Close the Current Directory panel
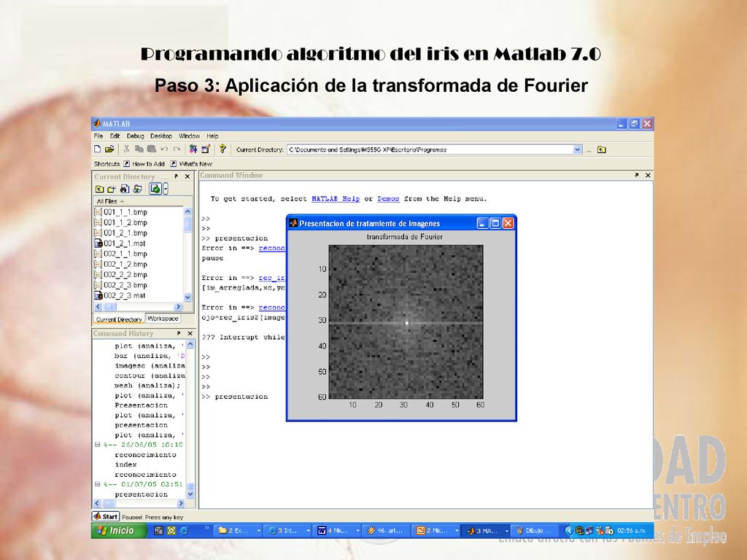Image resolution: width=747 pixels, height=560 pixels. (x=187, y=176)
